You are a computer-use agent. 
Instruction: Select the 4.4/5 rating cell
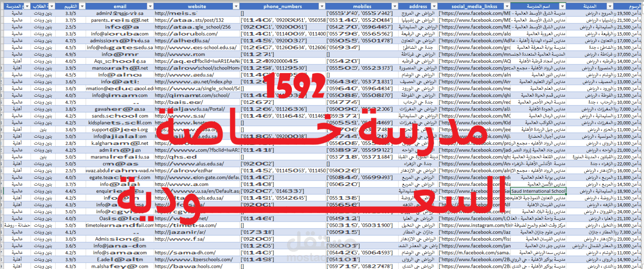[71, 191]
